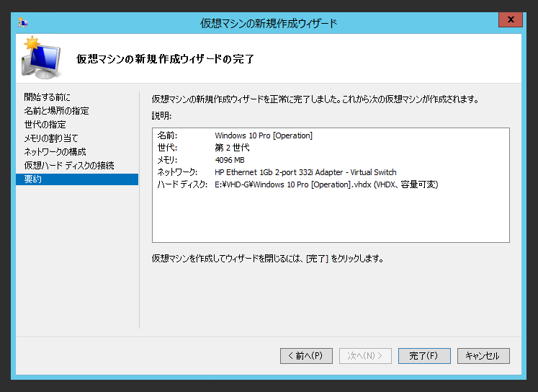Click the wizard icon in the title bar
The height and width of the screenshot is (392, 538).
(22, 22)
